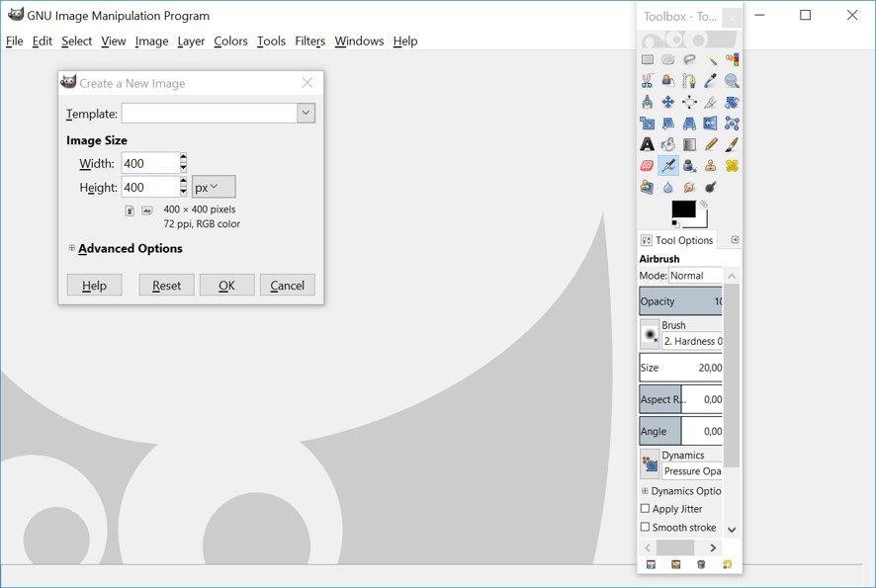The image size is (876, 588).
Task: Click Restore Tool Preset icon
Action: (676, 564)
